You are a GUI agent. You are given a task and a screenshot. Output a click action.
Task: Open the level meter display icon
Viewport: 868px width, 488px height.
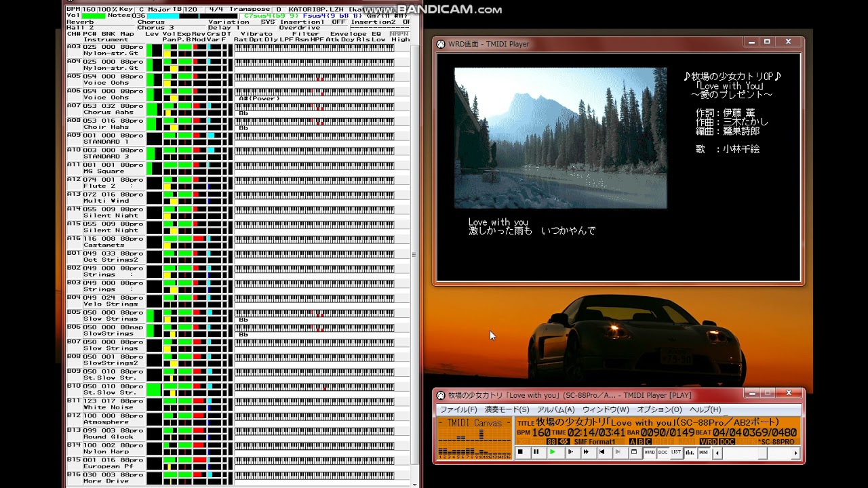pos(690,452)
